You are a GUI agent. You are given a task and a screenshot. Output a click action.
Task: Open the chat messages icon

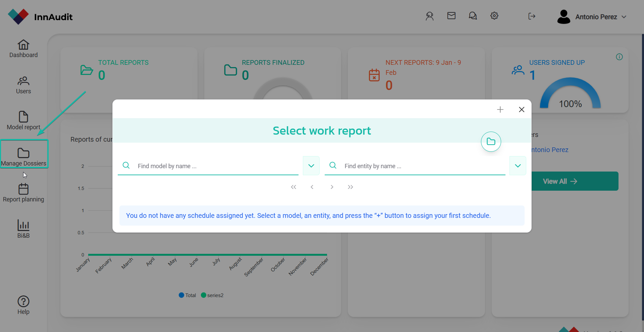click(473, 16)
